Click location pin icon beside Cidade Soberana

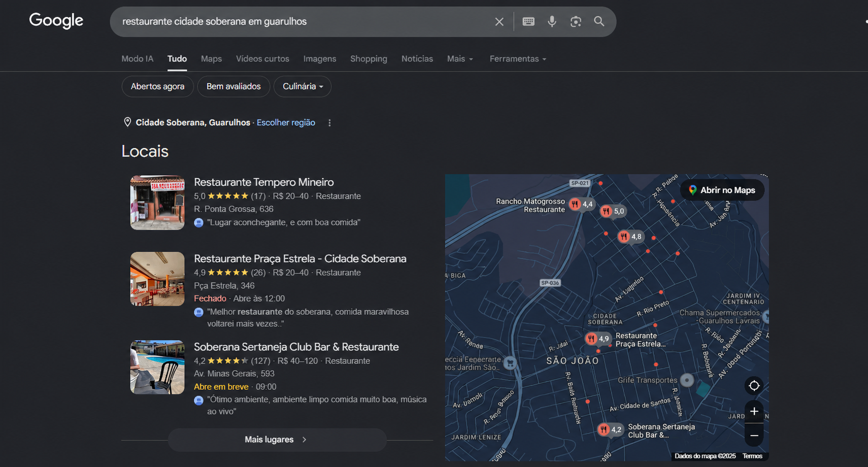point(127,122)
